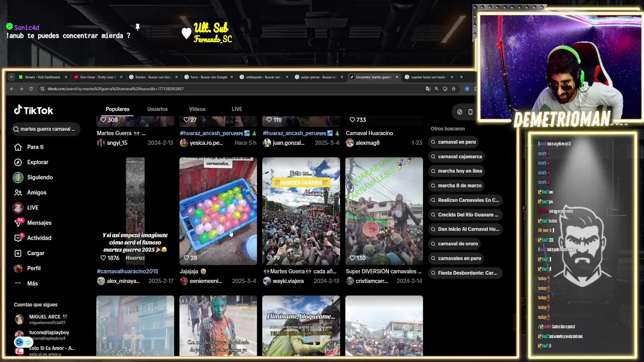Open balloon crate video thumbnail
The height and width of the screenshot is (362, 644).
(218, 211)
